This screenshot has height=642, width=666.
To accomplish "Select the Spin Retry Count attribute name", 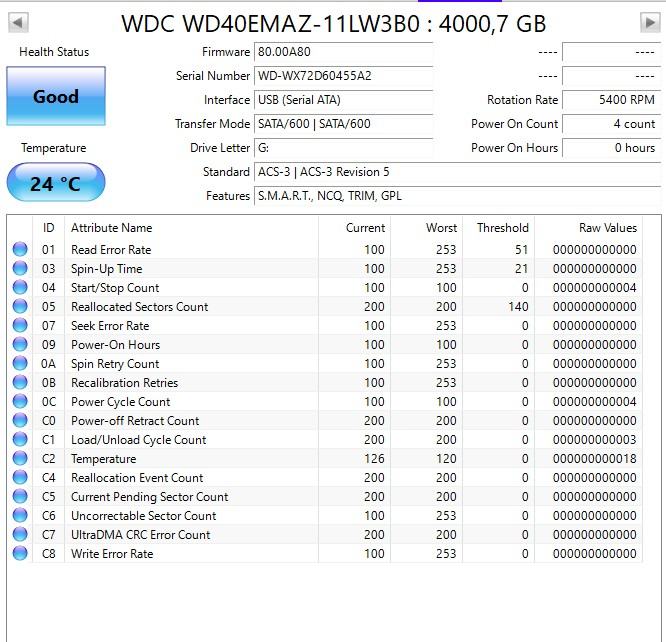I will (115, 364).
